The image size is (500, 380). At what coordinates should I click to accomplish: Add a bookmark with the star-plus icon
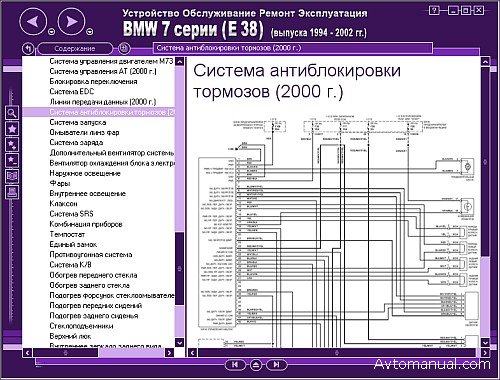(12, 145)
